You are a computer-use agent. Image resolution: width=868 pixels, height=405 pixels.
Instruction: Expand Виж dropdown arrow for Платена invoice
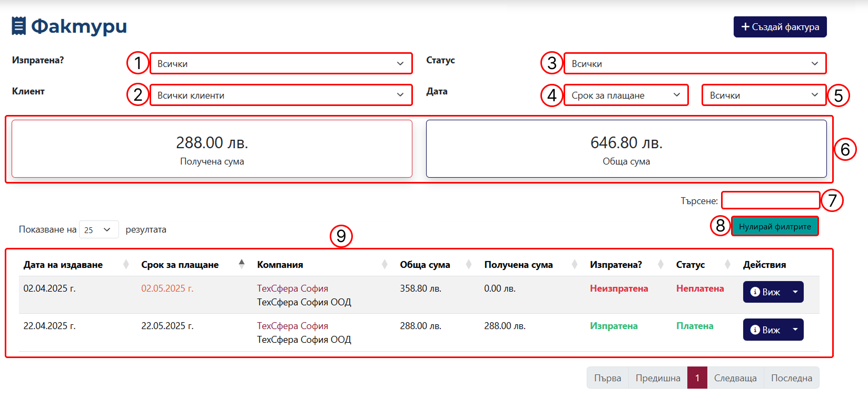[x=795, y=330]
